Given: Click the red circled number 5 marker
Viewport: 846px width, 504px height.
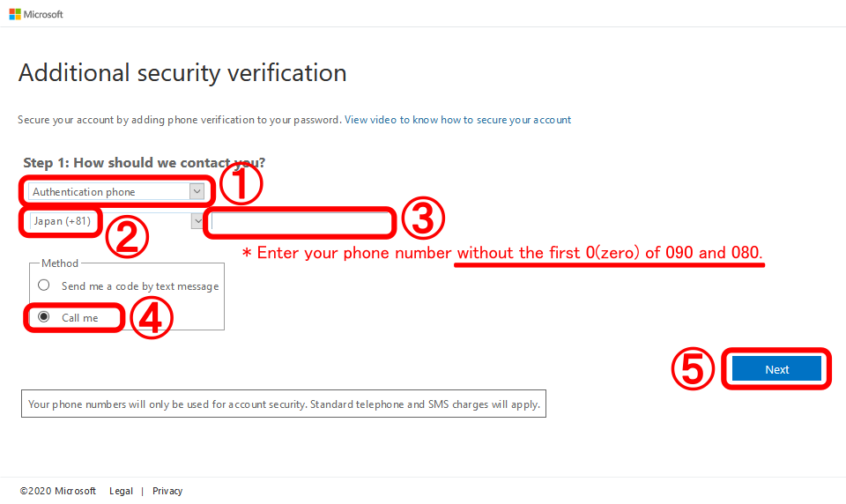Looking at the screenshot, I should point(693,368).
